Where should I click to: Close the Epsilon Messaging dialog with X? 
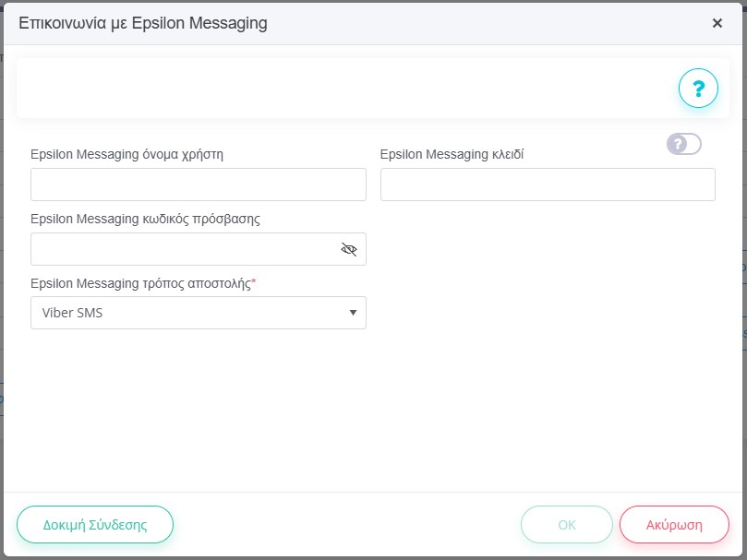pos(717,23)
